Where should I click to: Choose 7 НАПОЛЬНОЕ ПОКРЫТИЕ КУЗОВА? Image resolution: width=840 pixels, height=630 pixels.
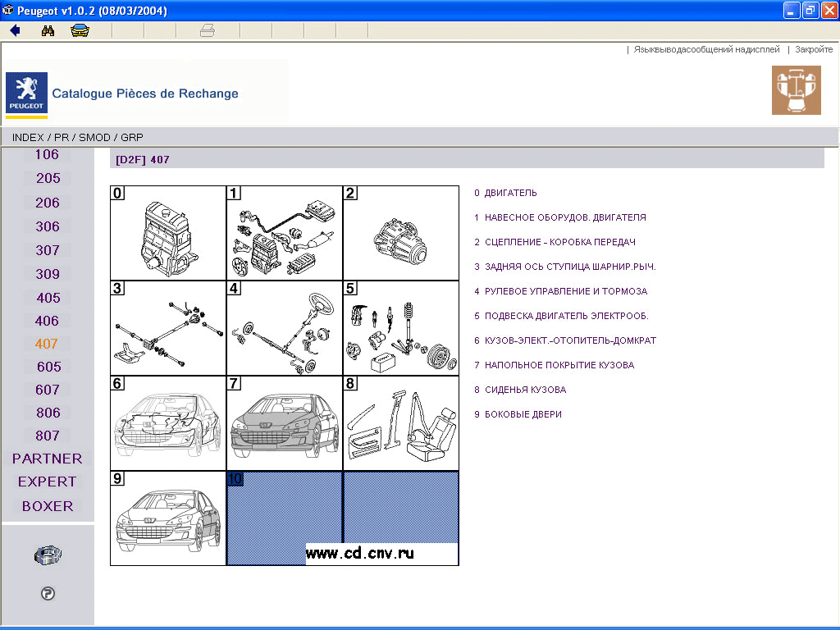coord(555,365)
